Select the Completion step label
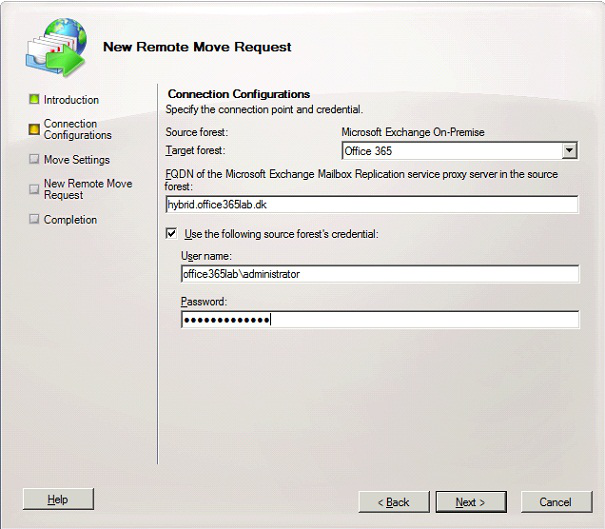 [x=70, y=220]
